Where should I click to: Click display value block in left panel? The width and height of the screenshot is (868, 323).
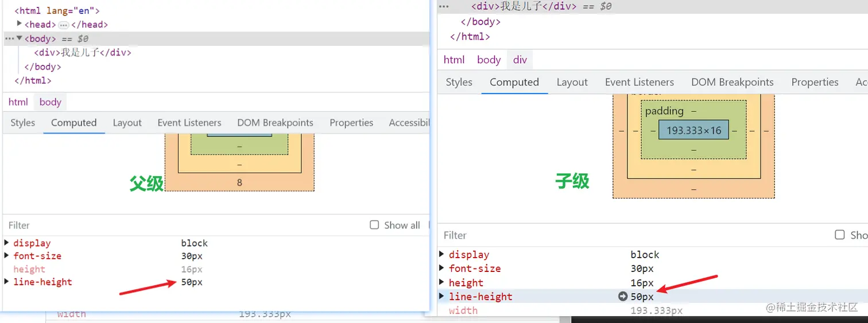click(x=195, y=243)
